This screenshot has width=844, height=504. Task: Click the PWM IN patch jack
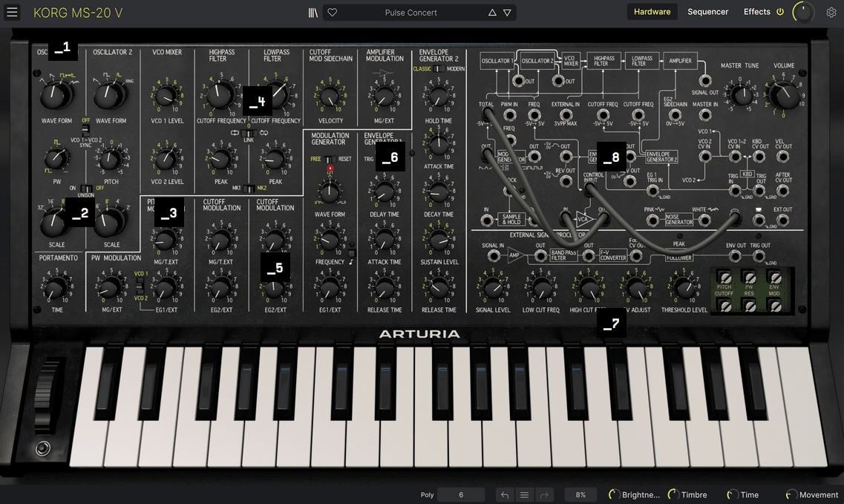click(509, 115)
